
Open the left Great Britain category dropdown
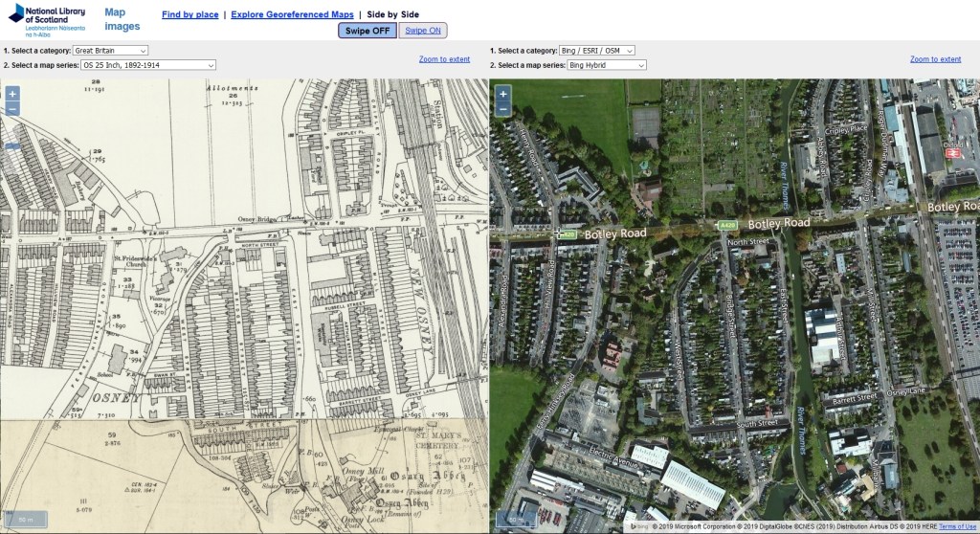click(x=111, y=50)
